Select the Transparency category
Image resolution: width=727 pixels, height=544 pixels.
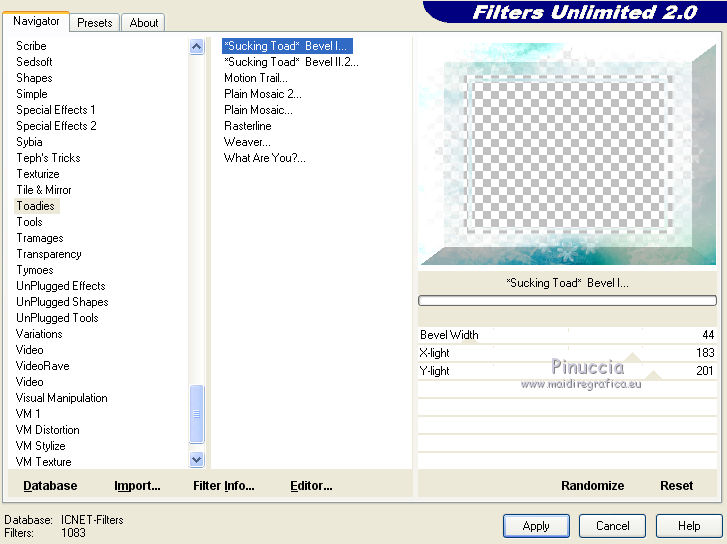click(49, 254)
